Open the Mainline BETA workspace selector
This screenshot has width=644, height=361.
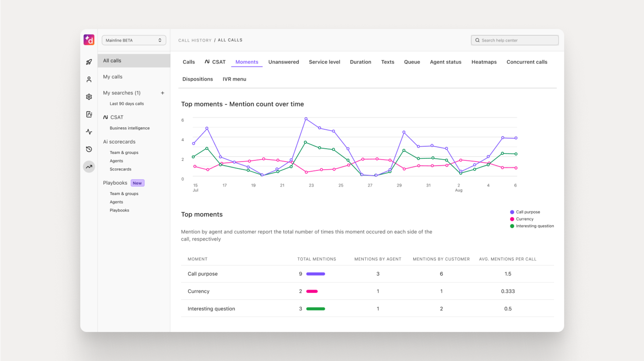click(134, 40)
